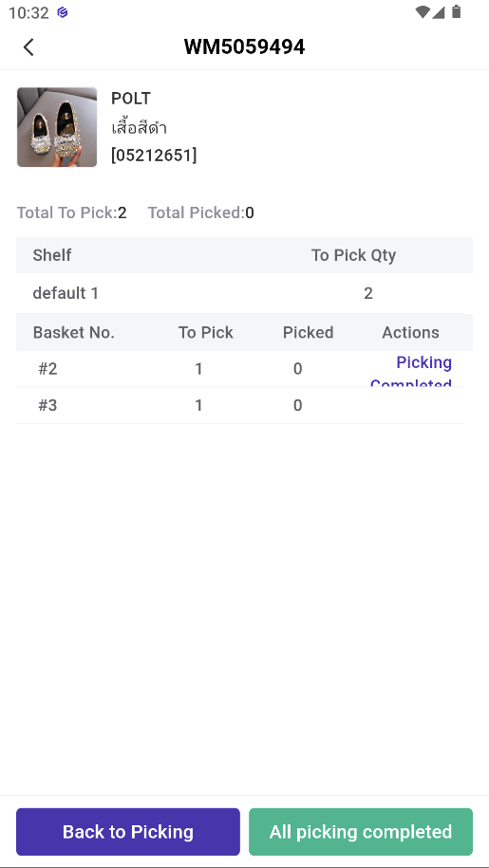
Task: Tap the To Pick Qty column header
Action: pyautogui.click(x=353, y=255)
